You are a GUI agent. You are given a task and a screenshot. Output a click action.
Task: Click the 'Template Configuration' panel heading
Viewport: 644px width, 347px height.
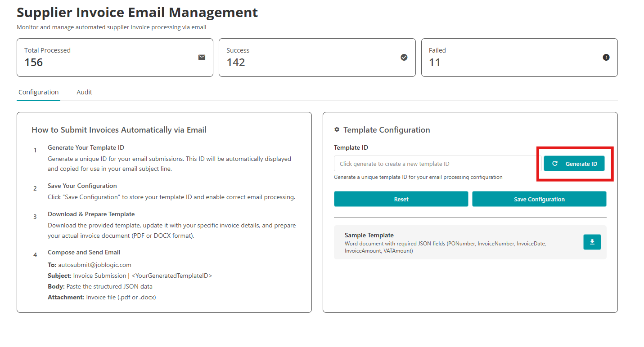387,130
